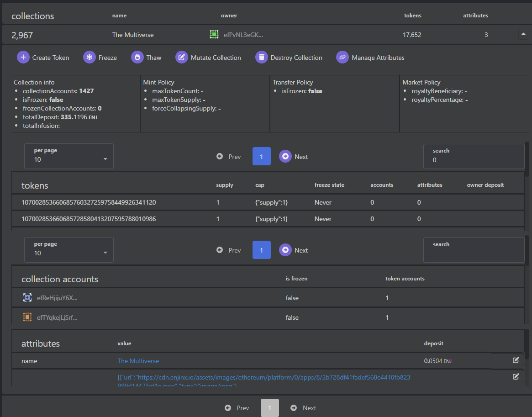Click totalDeposit value 335.1196 ENJ
532x417 pixels.
tap(79, 117)
